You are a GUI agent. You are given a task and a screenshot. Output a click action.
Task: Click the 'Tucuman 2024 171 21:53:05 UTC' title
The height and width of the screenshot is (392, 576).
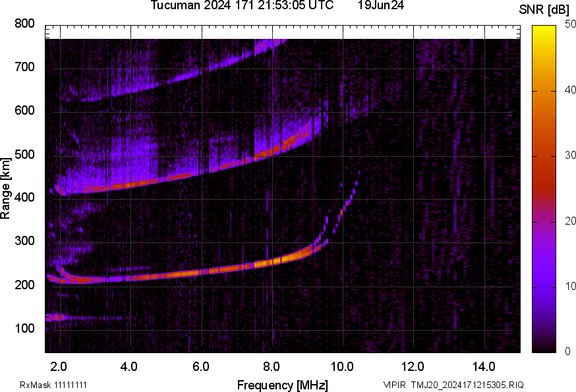tap(242, 5)
